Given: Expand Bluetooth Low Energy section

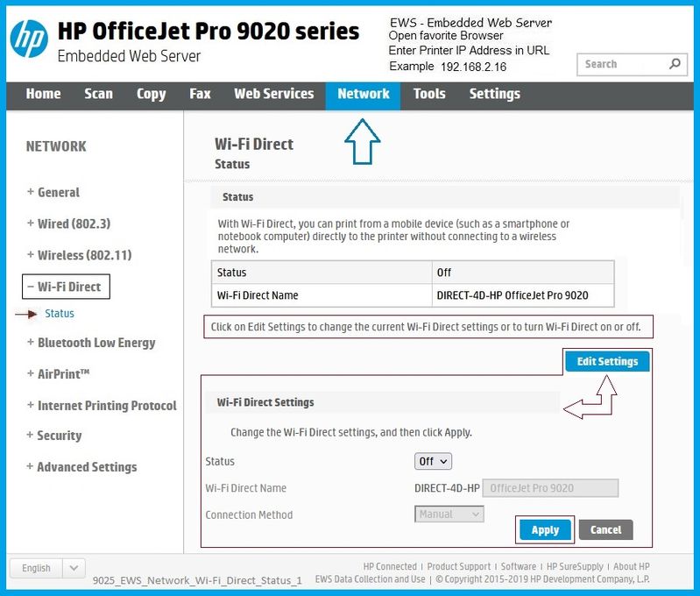Looking at the screenshot, I should (x=91, y=343).
